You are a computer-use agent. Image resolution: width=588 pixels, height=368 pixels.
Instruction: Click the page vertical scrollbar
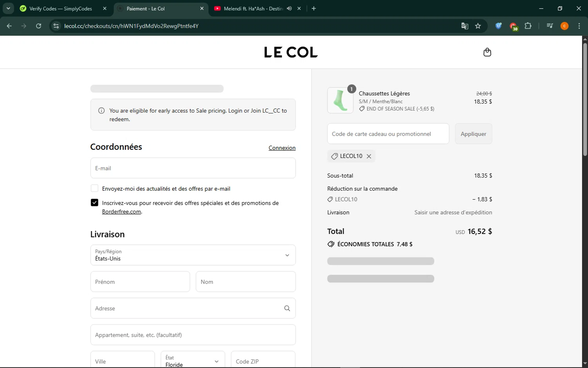point(585,100)
